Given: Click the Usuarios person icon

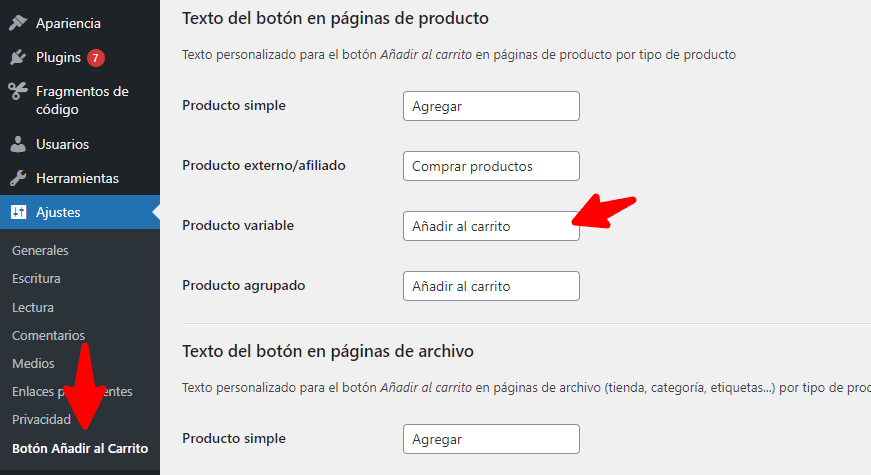Looking at the screenshot, I should click(18, 144).
